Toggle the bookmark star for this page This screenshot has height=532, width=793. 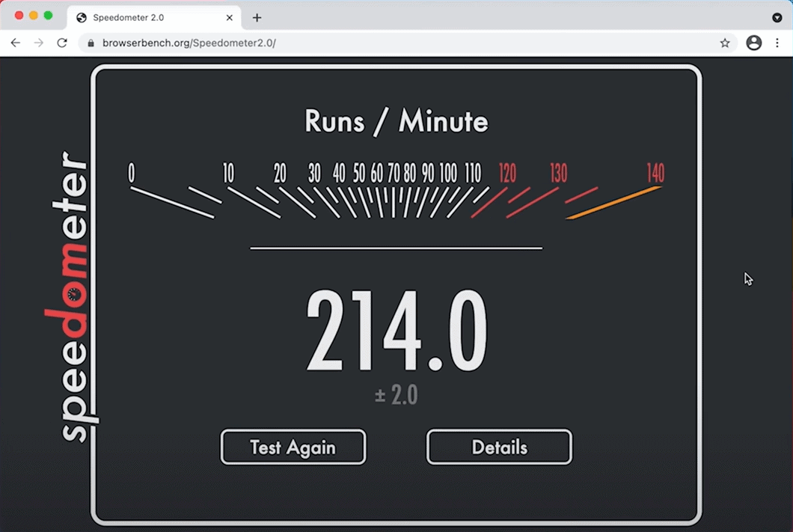(x=724, y=43)
